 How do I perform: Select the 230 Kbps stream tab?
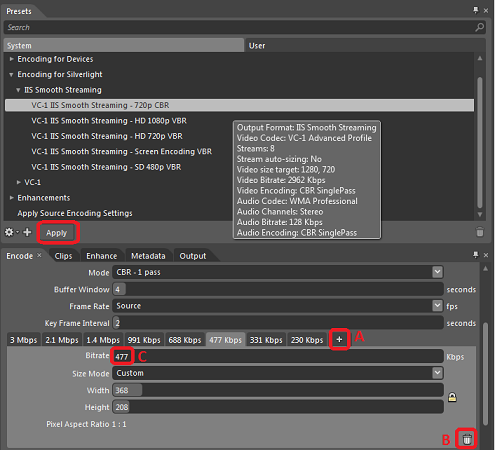pos(307,340)
